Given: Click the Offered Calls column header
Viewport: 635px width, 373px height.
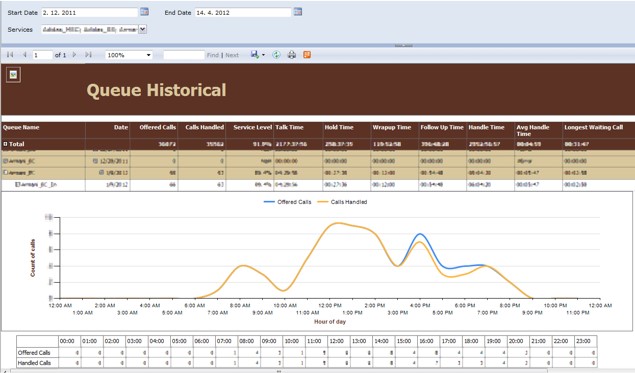Looking at the screenshot, I should click(x=158, y=127).
